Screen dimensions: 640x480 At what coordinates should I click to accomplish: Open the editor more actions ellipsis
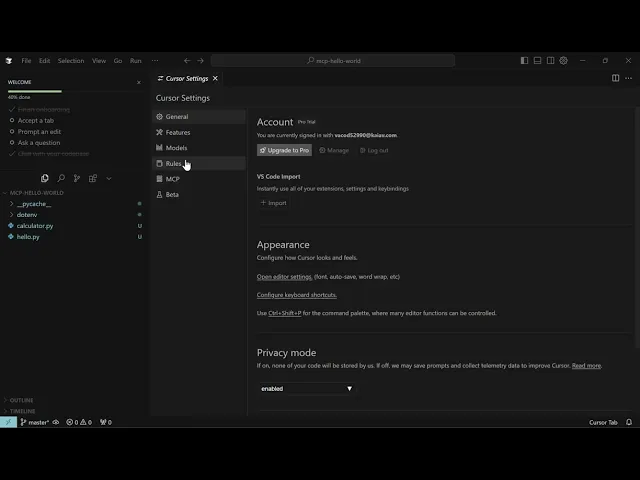[x=629, y=78]
